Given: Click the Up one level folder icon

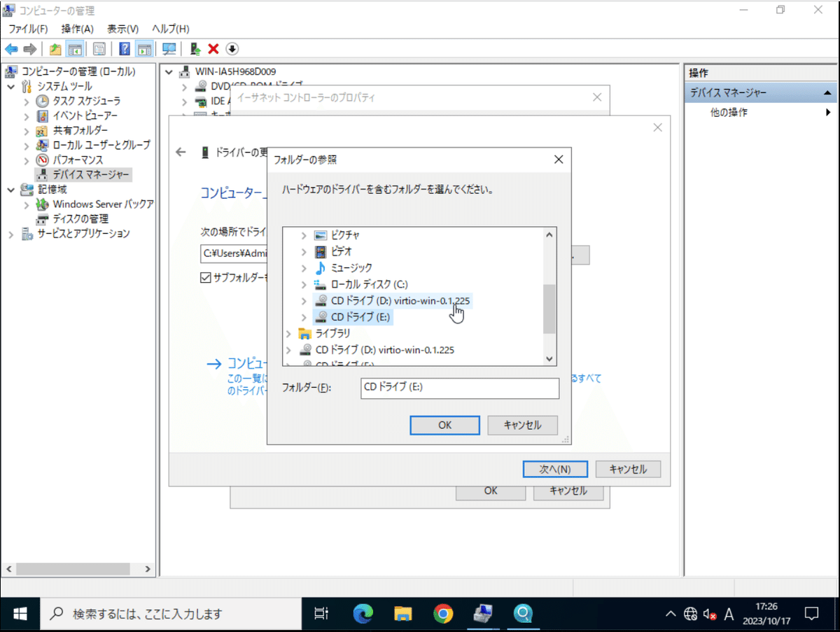Looking at the screenshot, I should click(55, 49).
